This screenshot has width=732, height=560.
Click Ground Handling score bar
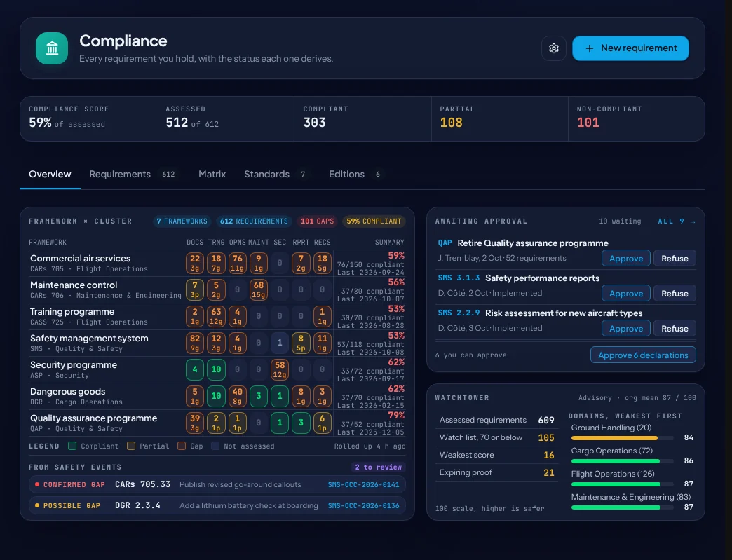tap(622, 438)
